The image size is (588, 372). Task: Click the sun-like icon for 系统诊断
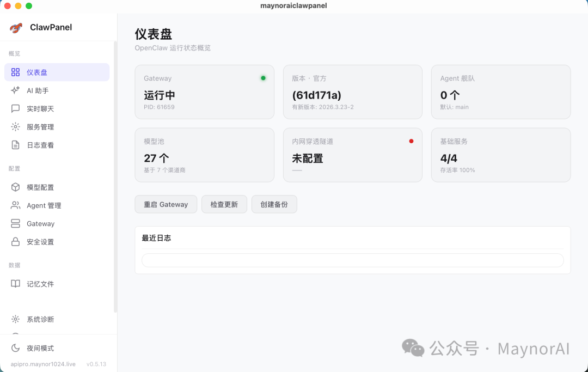pos(15,319)
